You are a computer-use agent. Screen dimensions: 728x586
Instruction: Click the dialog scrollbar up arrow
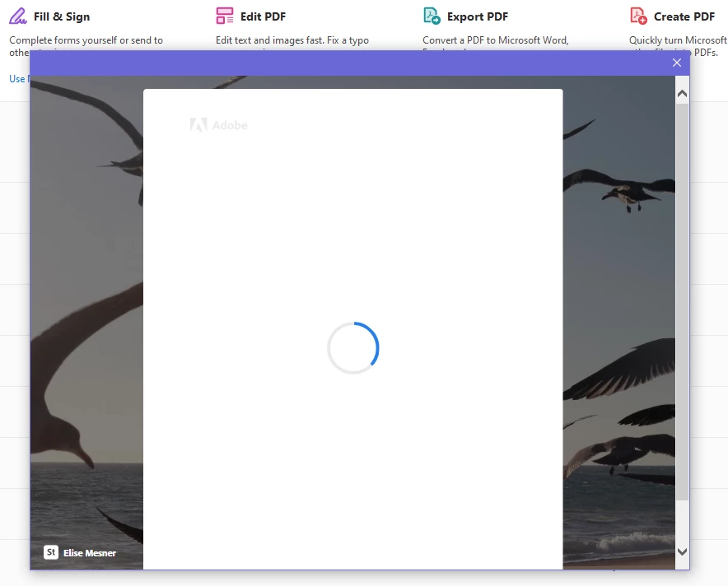[682, 94]
